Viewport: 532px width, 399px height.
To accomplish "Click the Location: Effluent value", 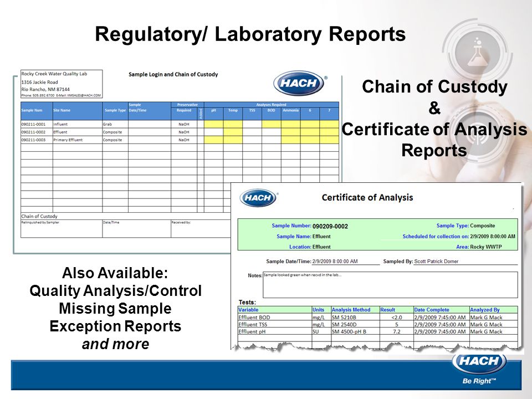I will 321,247.
